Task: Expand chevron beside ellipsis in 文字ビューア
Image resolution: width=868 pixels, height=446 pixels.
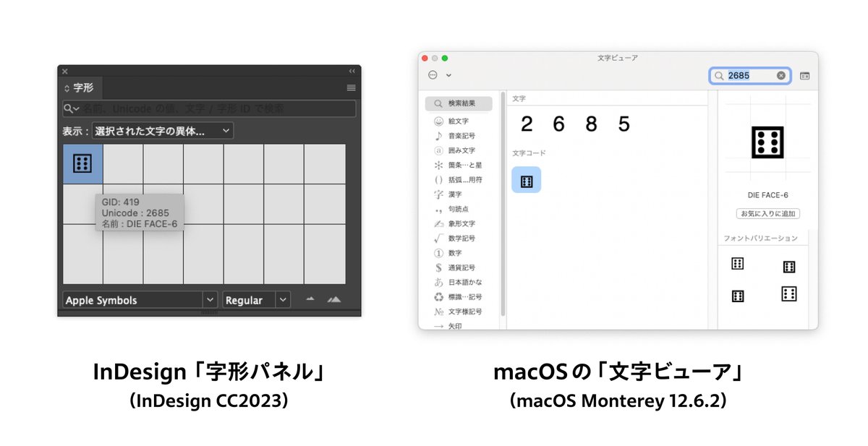Action: (448, 75)
